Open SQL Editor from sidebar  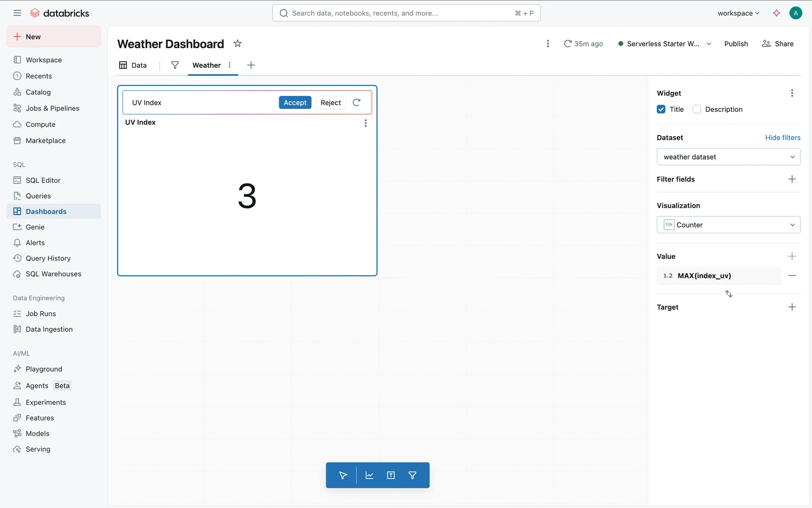(x=43, y=180)
